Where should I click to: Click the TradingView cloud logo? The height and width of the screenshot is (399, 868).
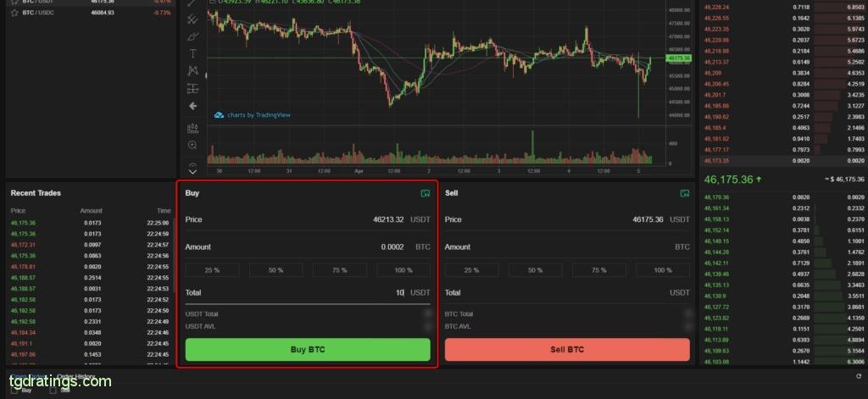point(219,115)
